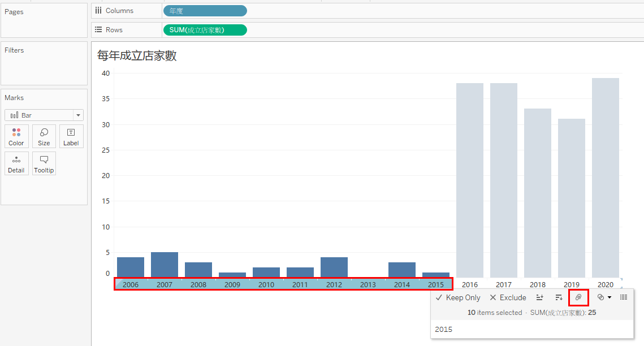Click the colored dots on the Color button
This screenshot has height=346, width=644.
(x=16, y=132)
